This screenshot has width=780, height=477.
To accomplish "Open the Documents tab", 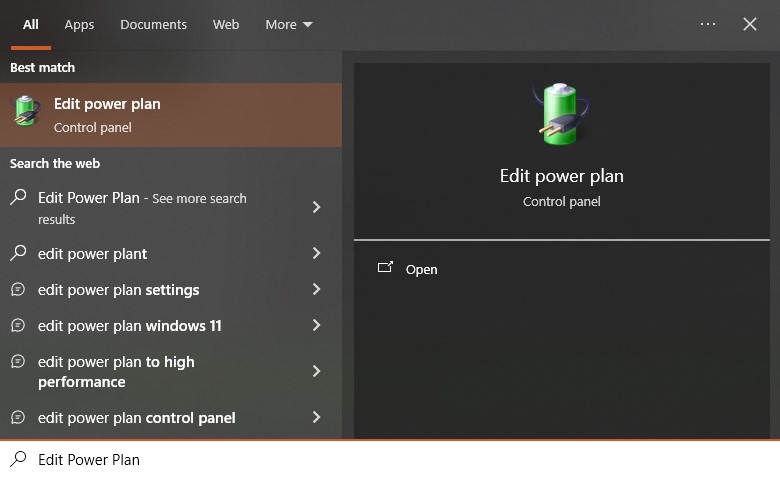I will (x=153, y=24).
